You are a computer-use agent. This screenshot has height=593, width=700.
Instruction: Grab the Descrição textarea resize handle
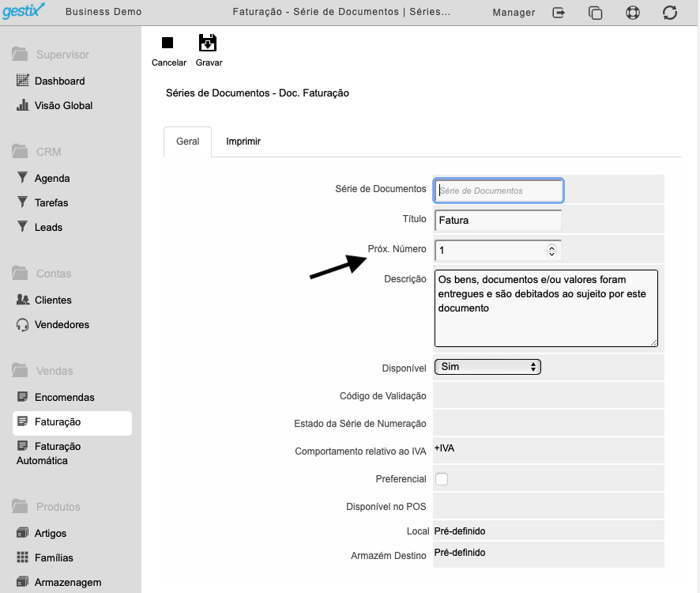coord(653,342)
